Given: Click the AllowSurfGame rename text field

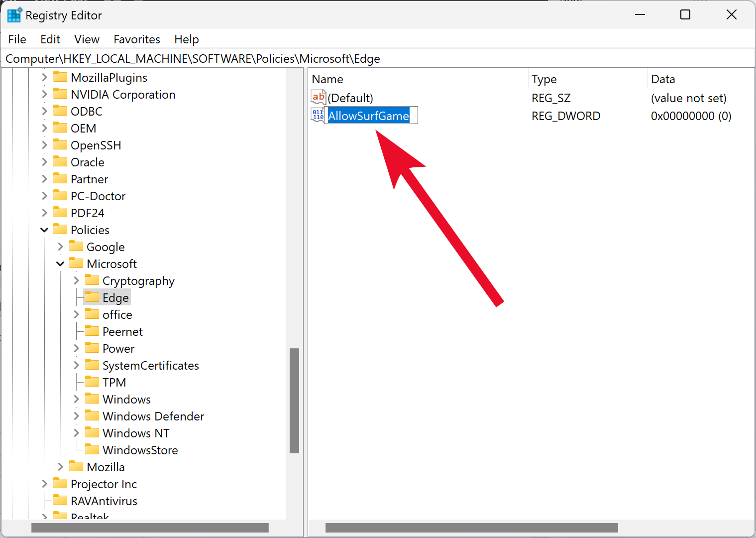Looking at the screenshot, I should point(371,116).
